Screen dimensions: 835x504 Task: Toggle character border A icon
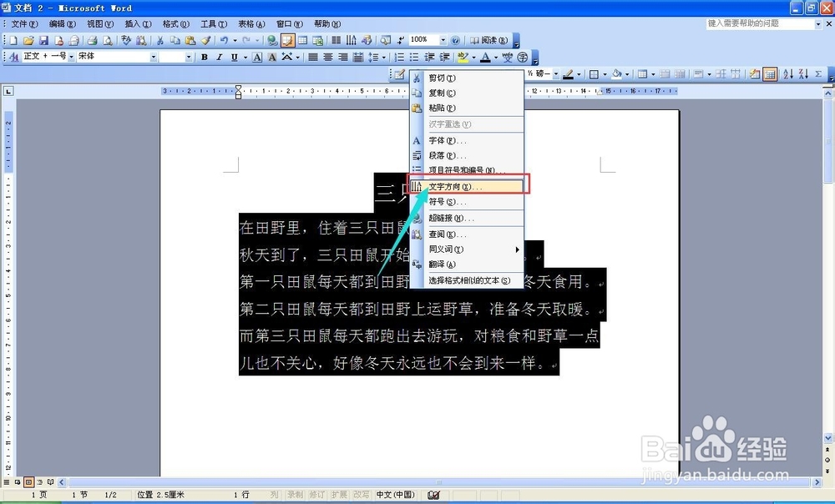tap(257, 57)
